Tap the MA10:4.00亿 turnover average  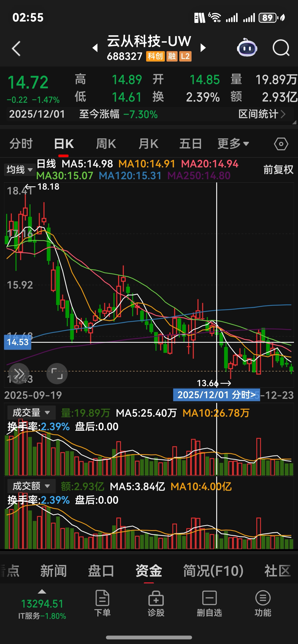pos(201,486)
